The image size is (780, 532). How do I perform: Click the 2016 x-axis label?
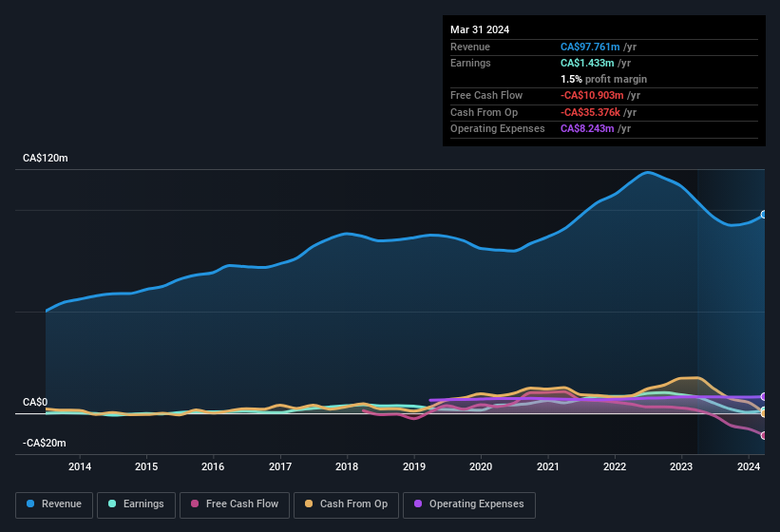(x=213, y=466)
